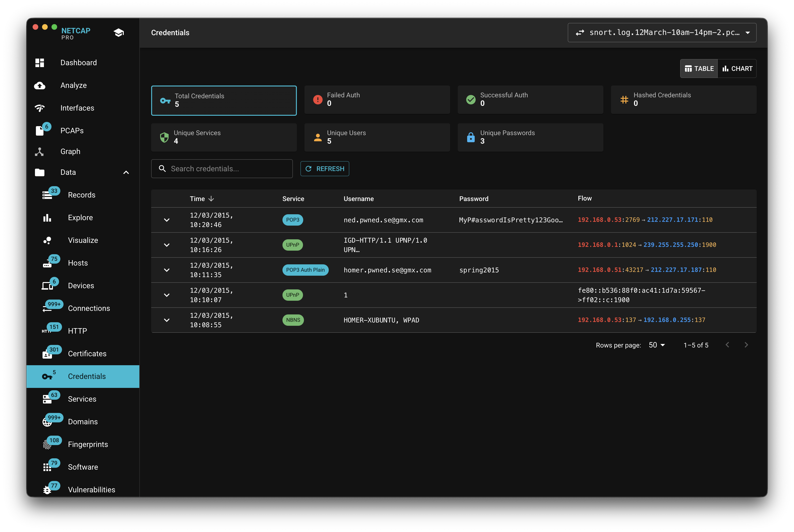Switch to CHART view
Screen dimensions: 794x532
point(737,69)
